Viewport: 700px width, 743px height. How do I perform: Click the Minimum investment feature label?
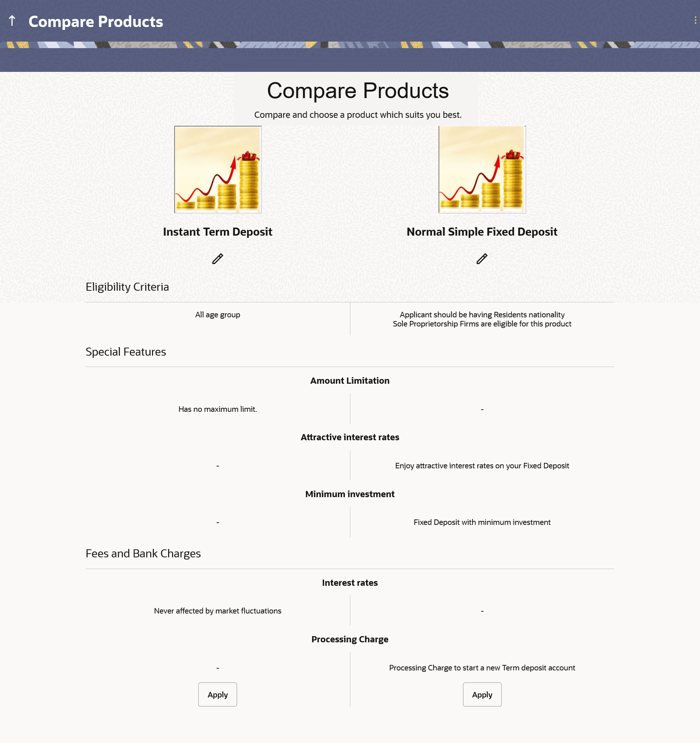[x=350, y=494]
